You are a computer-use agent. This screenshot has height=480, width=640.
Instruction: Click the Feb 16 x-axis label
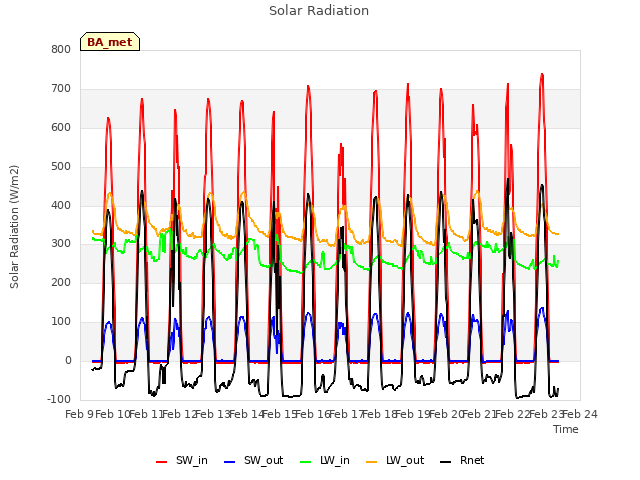(313, 414)
